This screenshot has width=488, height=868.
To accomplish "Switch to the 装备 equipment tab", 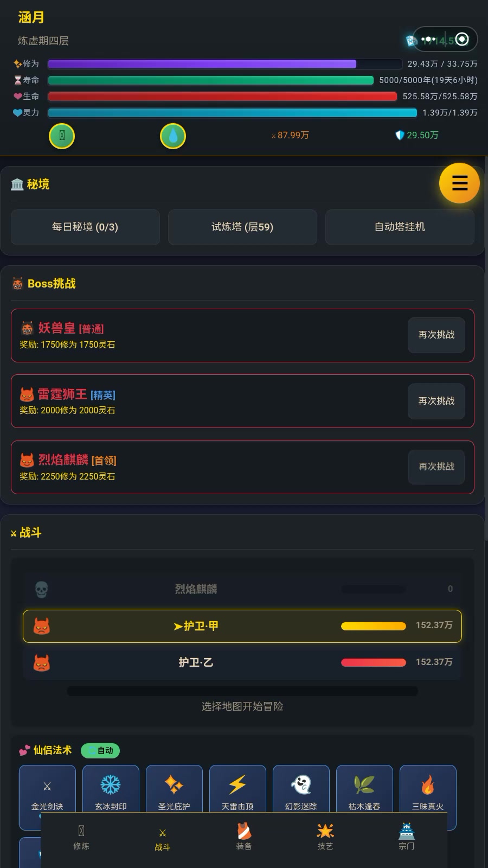I will (244, 837).
